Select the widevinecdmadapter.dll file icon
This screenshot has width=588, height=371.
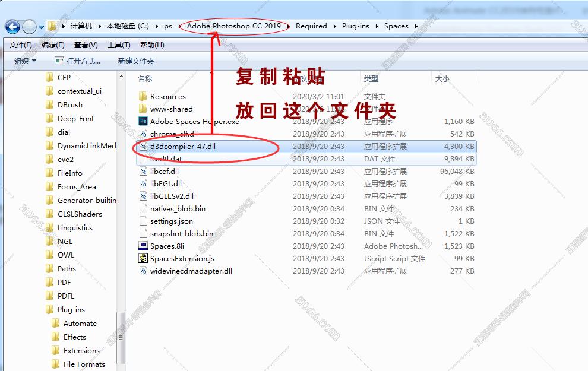[x=143, y=271]
